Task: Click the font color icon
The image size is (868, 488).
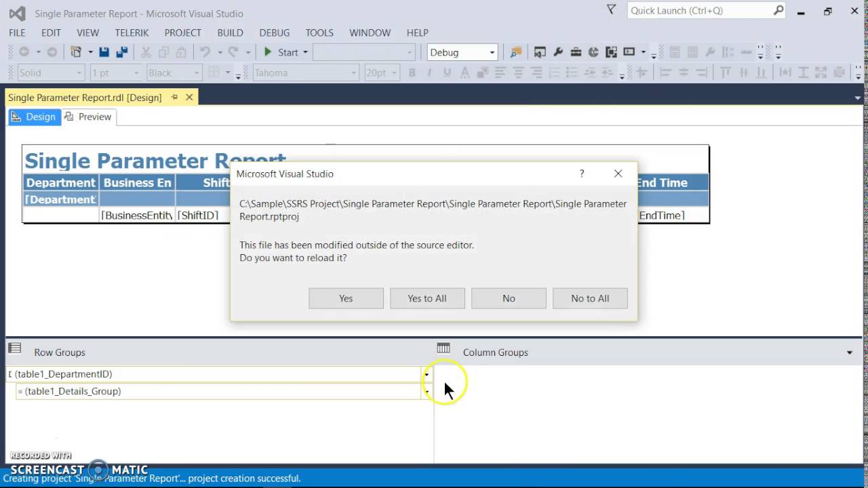Action: [x=465, y=73]
